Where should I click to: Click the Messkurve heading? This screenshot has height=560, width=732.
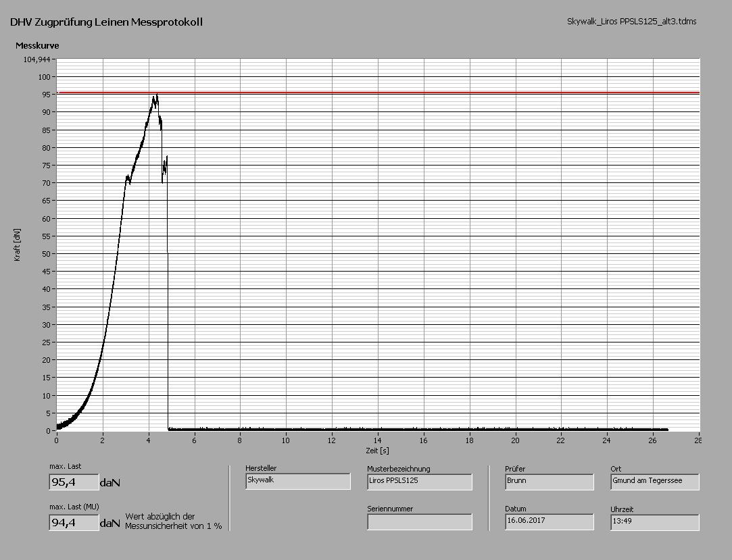[37, 46]
